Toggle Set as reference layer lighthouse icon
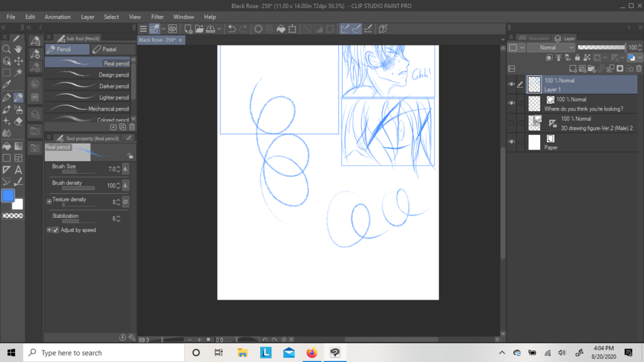Screen dimensions: 644x362 click(x=559, y=58)
